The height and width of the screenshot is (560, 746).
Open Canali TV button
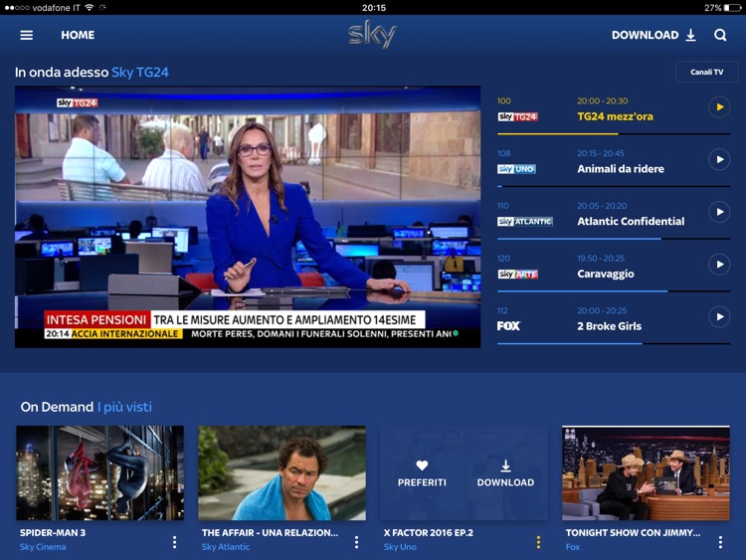(707, 72)
